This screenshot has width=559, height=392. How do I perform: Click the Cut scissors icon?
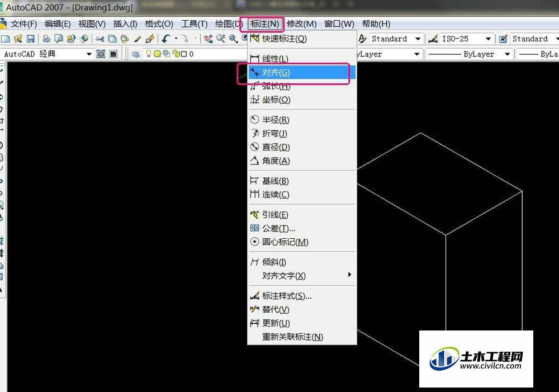coord(100,39)
